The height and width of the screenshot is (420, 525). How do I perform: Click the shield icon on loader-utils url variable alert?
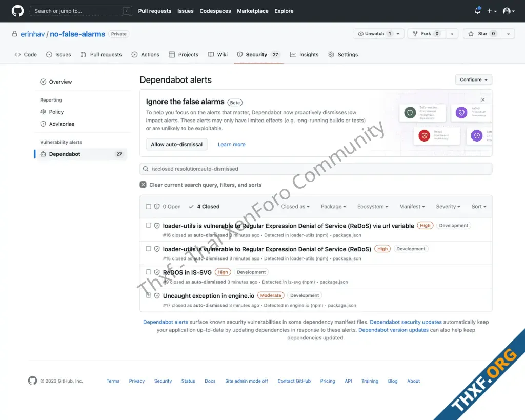pyautogui.click(x=157, y=226)
